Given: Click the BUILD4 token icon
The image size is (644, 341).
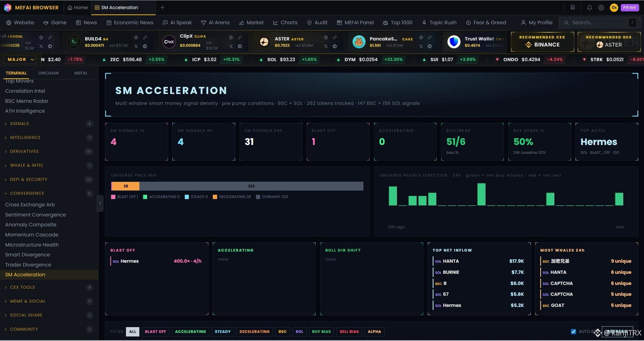Looking at the screenshot, I should point(74,42).
